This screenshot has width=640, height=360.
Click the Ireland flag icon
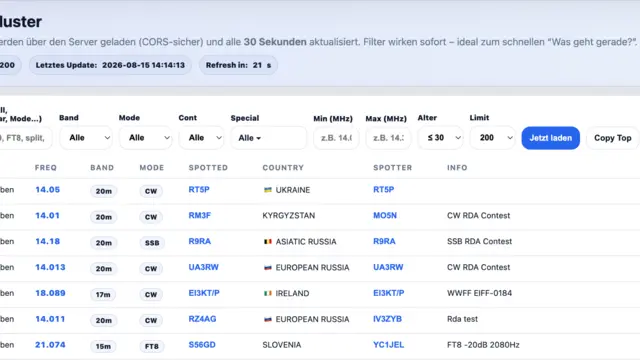click(x=268, y=293)
